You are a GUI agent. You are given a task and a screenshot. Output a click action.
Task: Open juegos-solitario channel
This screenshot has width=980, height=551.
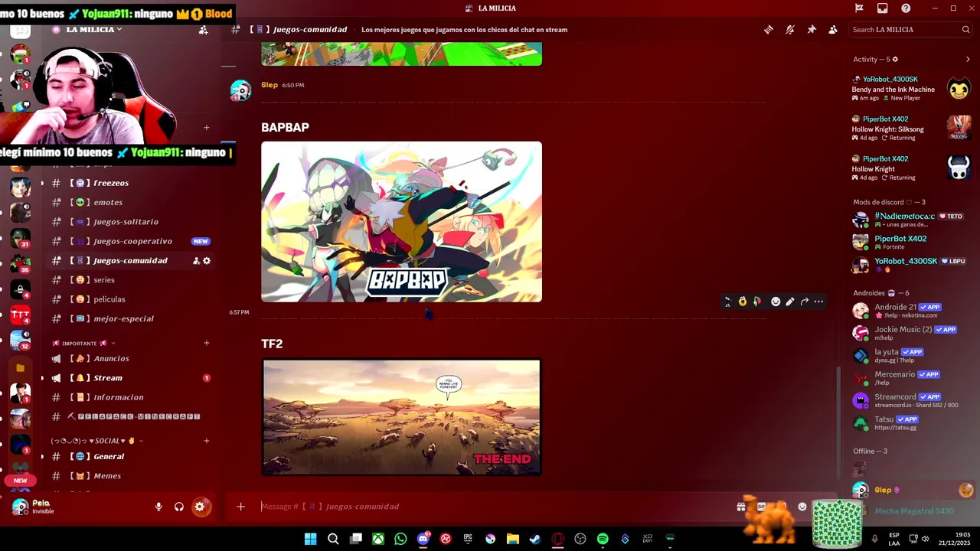(130, 222)
